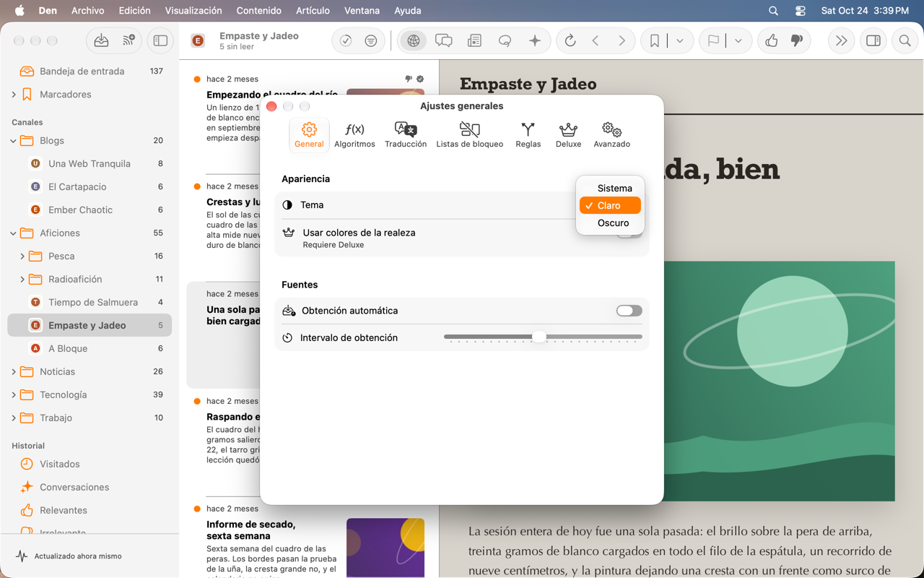Click the mark all read checkmark icon
Screen dimensions: 924x578
[x=346, y=41]
